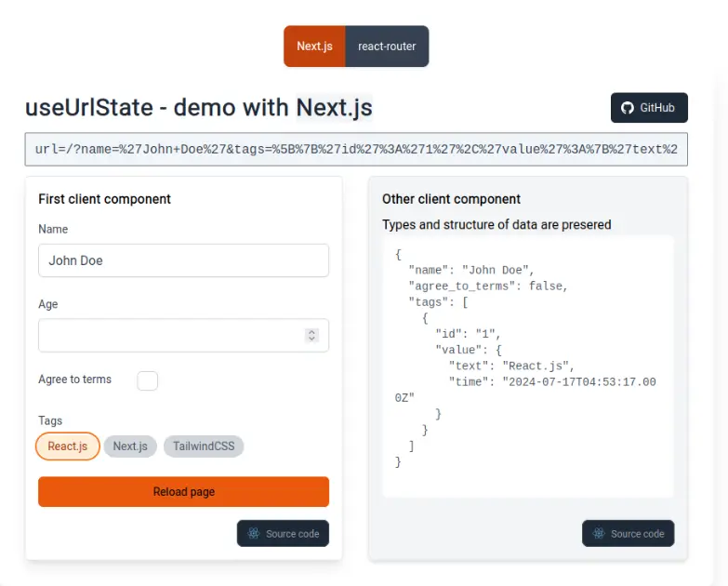Image resolution: width=728 pixels, height=586 pixels.
Task: Focus the Age number input
Action: pos(183,335)
